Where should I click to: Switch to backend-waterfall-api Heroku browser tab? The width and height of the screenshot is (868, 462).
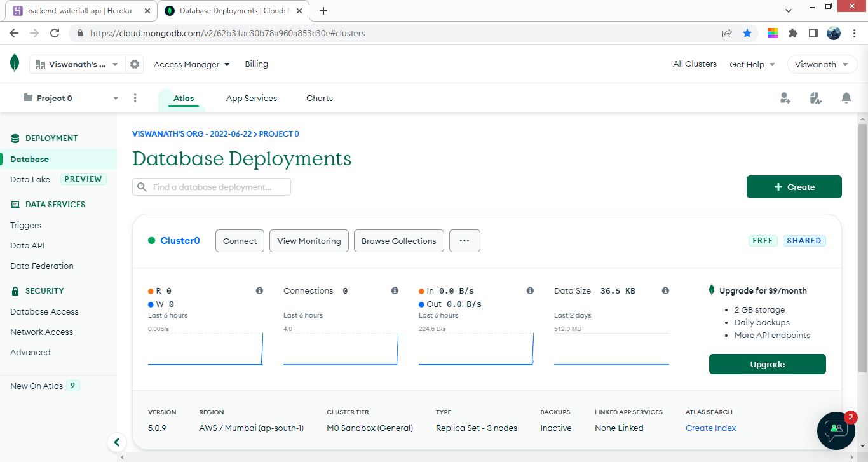[79, 11]
